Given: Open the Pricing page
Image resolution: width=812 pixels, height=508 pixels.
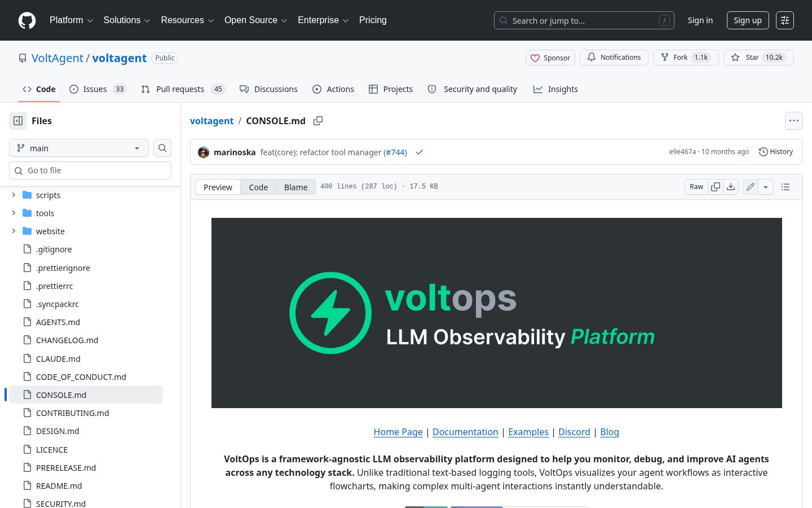Looking at the screenshot, I should point(373,20).
